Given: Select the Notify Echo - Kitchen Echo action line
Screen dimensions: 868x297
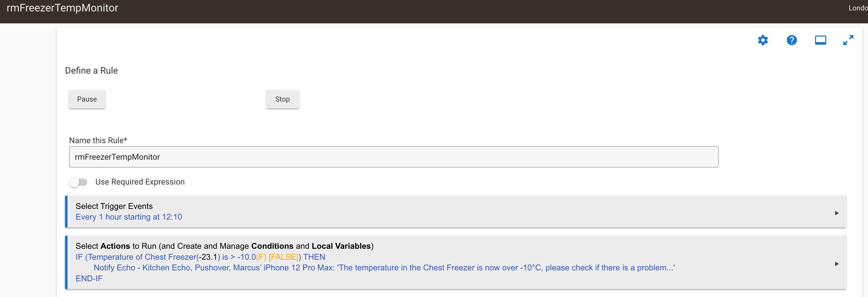Looking at the screenshot, I should click(384, 268).
